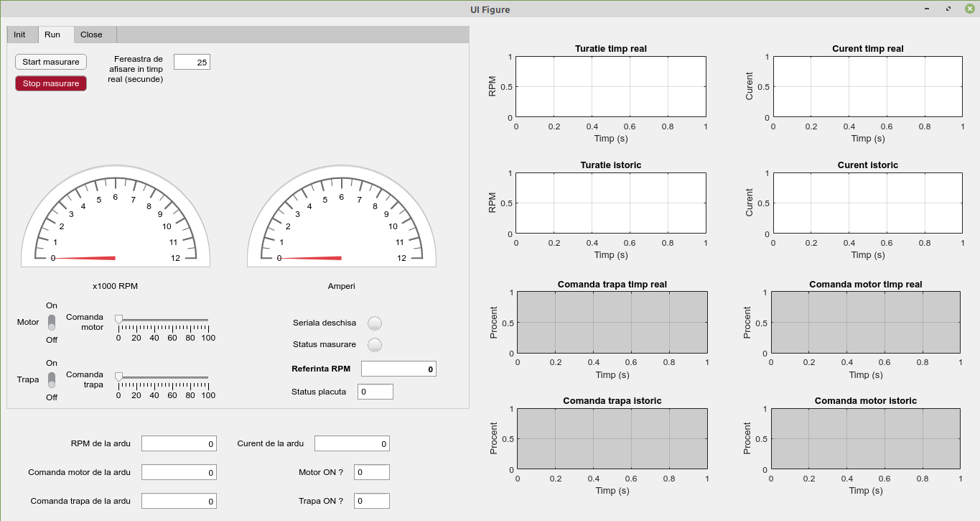This screenshot has width=980, height=521.
Task: Toggle the Trapa On/Off switch
Action: 52,379
